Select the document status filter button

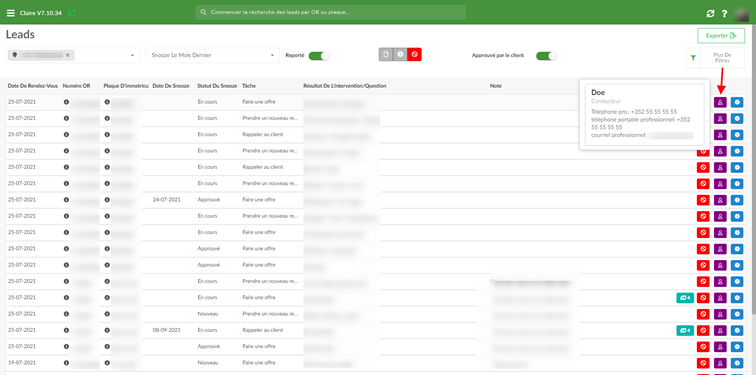(x=386, y=54)
